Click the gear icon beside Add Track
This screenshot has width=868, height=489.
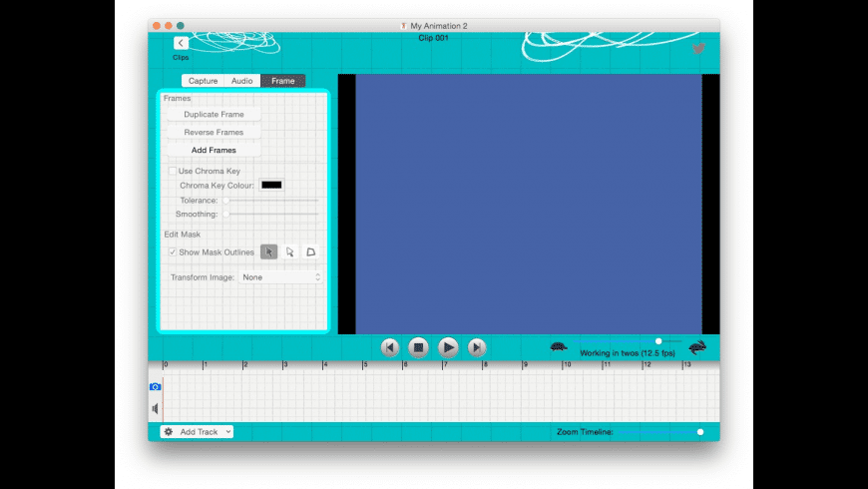point(169,431)
